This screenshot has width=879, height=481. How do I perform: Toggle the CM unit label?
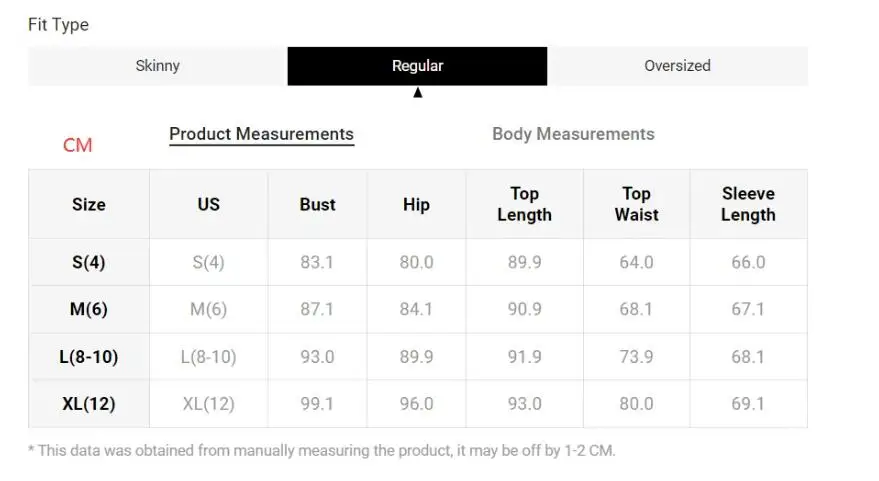pyautogui.click(x=77, y=145)
